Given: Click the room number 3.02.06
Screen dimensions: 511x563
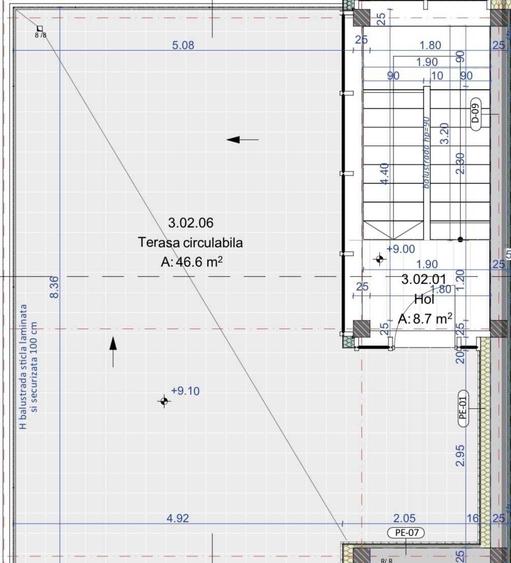Looking at the screenshot, I should 191,223.
